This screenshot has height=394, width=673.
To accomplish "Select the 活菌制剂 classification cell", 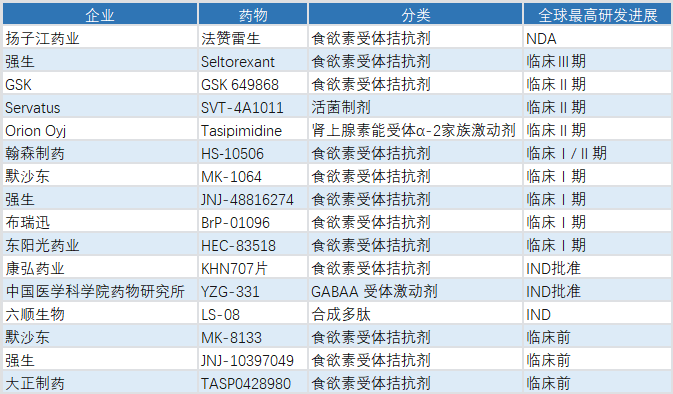I will 415,107.
